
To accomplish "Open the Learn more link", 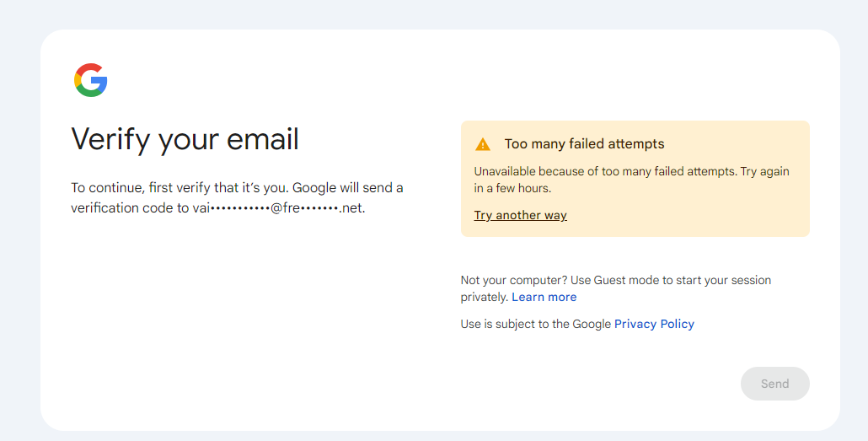I will [544, 297].
